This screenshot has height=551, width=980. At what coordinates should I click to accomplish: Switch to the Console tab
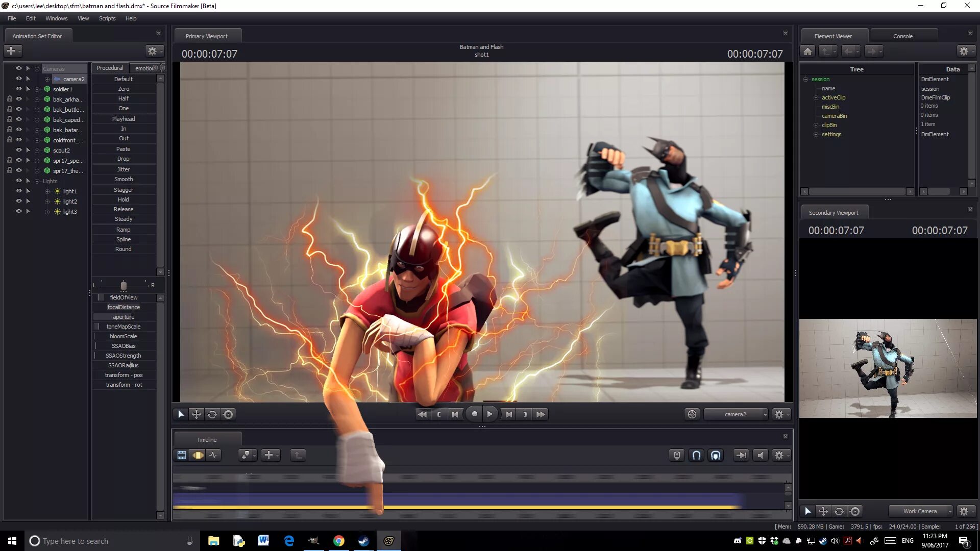(902, 36)
